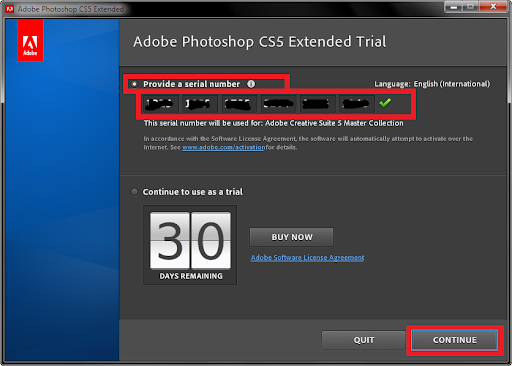Viewport: 512px width, 366px height.
Task: Open the Adobe Software License Agreement link
Action: 307,258
